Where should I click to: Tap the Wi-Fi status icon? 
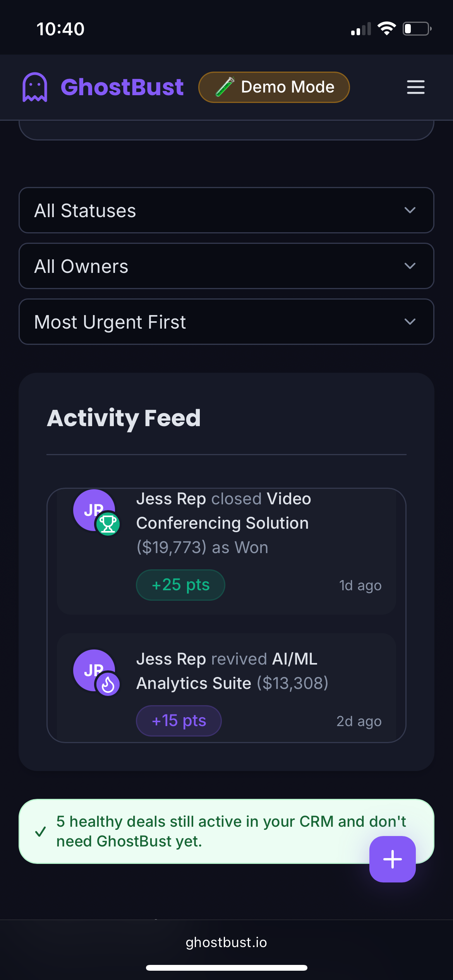click(x=386, y=29)
